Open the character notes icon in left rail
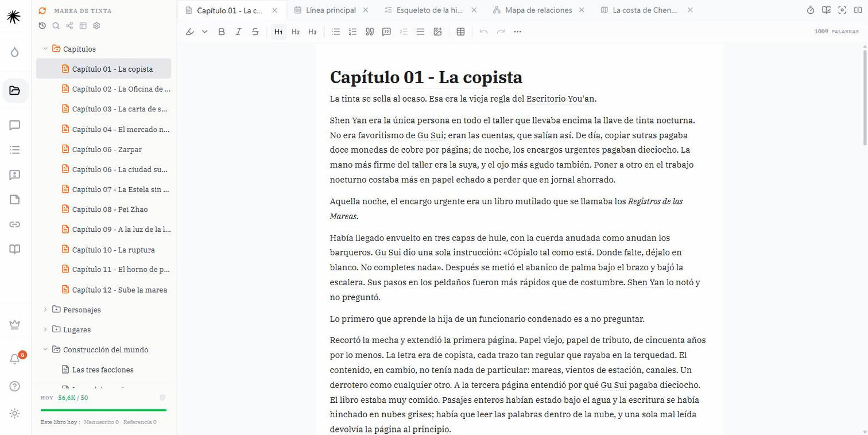Image resolution: width=868 pixels, height=435 pixels. click(x=15, y=175)
